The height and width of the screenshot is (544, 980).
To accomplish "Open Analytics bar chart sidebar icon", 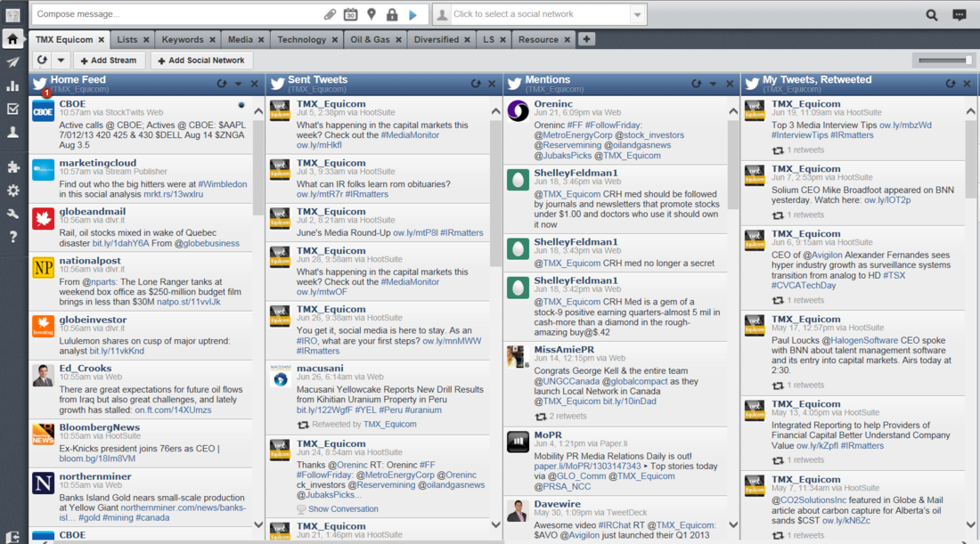I will (x=12, y=85).
